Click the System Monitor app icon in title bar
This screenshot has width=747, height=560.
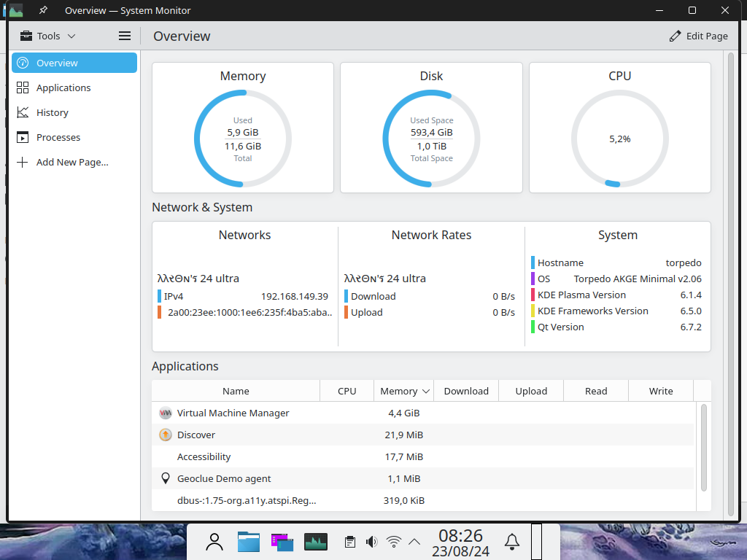(16, 10)
